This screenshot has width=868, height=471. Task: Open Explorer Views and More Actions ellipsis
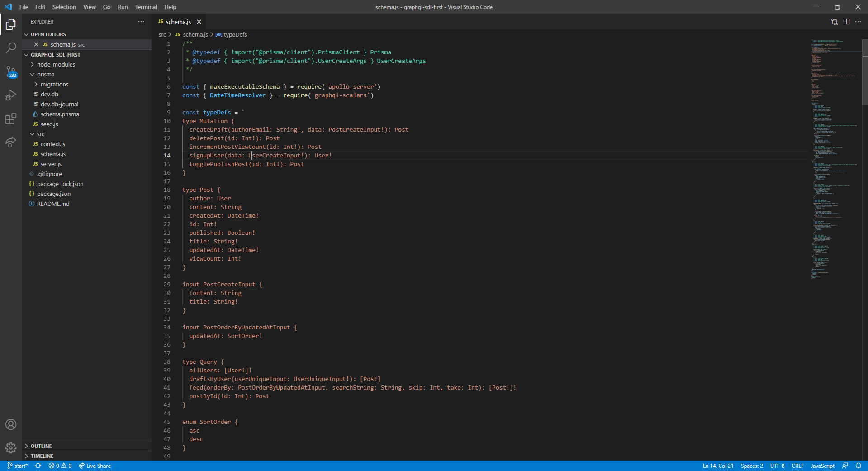141,22
